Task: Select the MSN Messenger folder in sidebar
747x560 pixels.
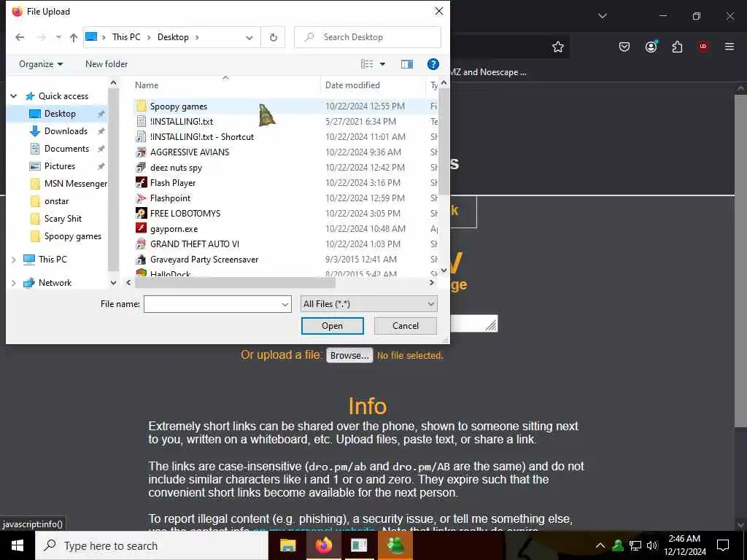Action: 68,184
